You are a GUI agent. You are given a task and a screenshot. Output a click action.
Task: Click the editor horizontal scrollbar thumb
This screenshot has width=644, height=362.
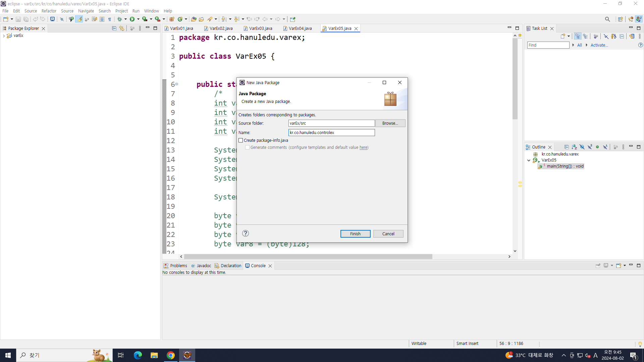pos(308,257)
